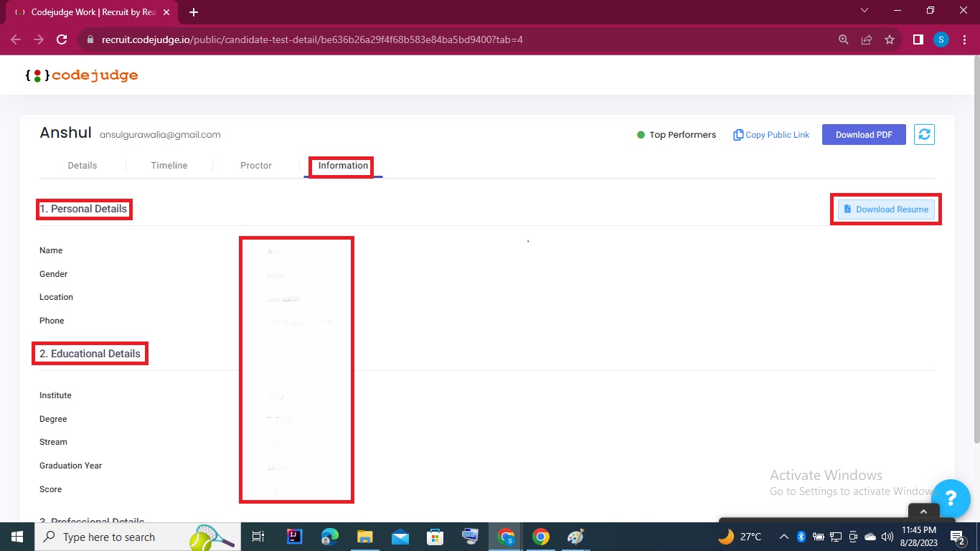Toggle Chrome's side panel open
The image size is (980, 551).
pyautogui.click(x=918, y=39)
